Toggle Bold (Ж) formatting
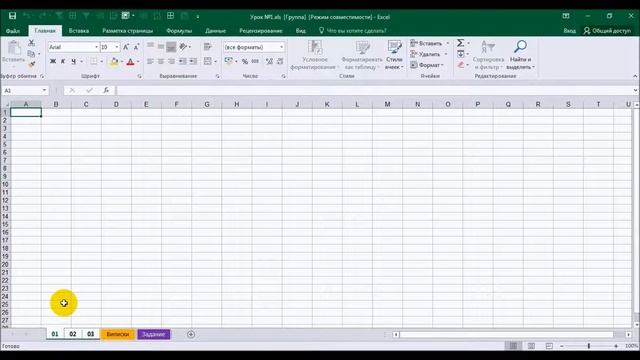Screen dimensions: 640x360 (x=53, y=62)
